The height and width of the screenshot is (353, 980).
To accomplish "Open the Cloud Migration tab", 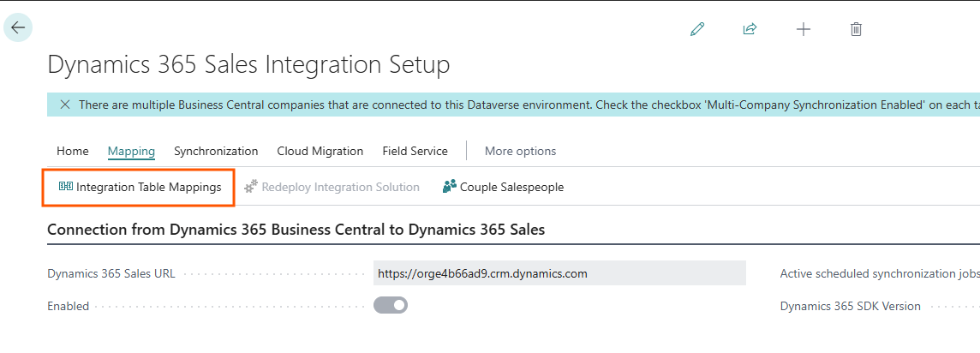I will coord(320,151).
